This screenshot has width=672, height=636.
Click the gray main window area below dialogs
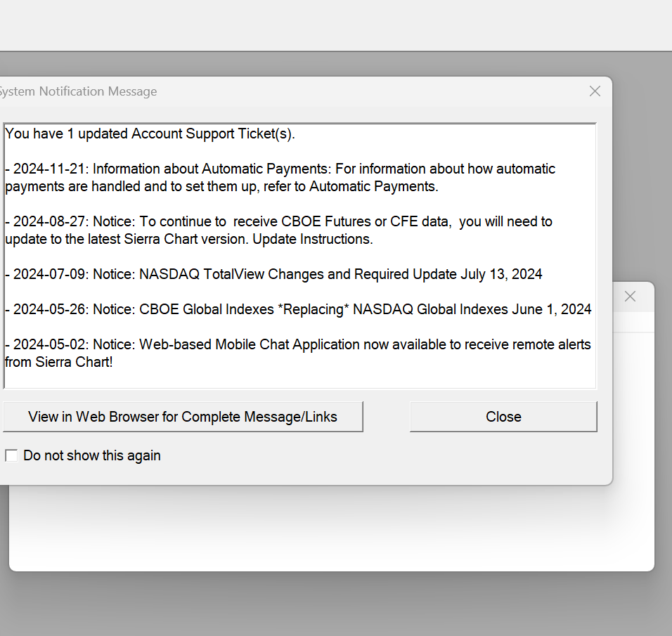pos(336,604)
